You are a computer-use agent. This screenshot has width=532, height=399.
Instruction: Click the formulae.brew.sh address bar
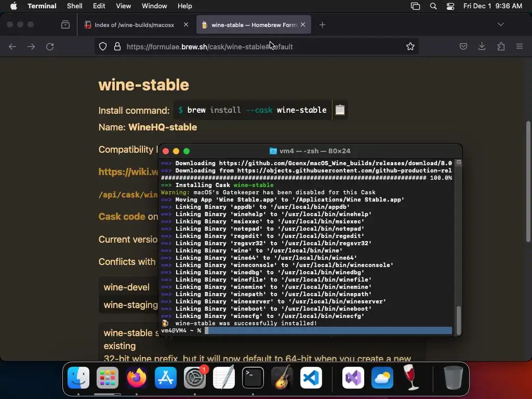point(258,46)
